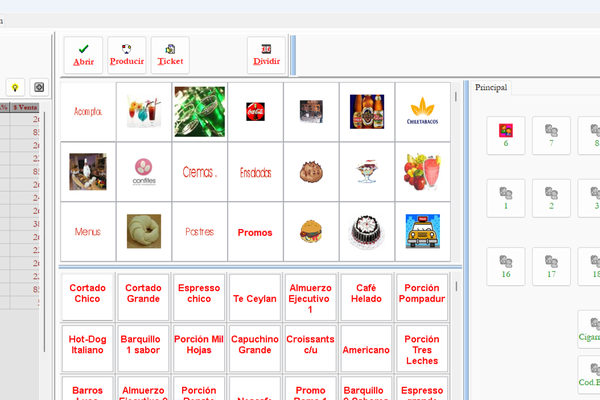Add Cortado Grande product

(x=143, y=297)
